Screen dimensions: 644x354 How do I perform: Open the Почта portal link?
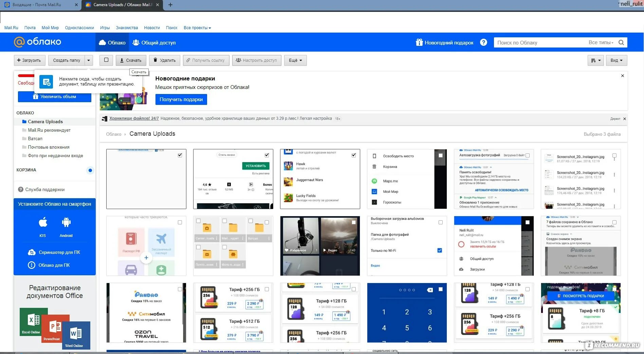pos(30,28)
